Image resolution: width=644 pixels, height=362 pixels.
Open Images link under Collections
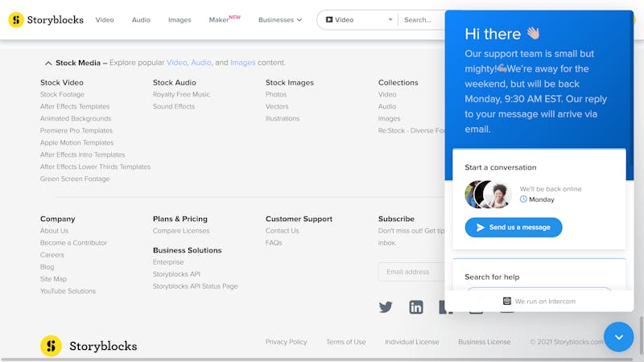click(x=389, y=118)
